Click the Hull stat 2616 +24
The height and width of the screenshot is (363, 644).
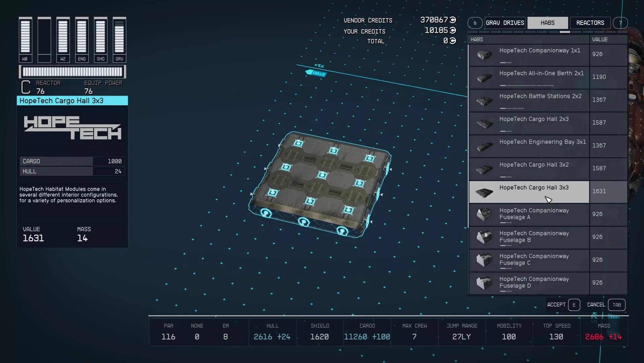point(272,332)
